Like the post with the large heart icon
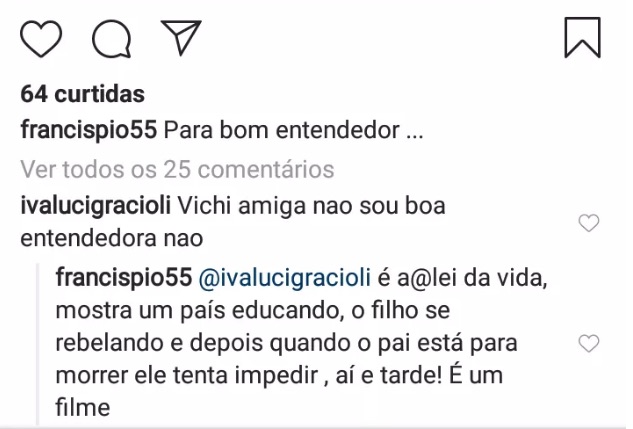This screenshot has width=633, height=429. pyautogui.click(x=41, y=39)
